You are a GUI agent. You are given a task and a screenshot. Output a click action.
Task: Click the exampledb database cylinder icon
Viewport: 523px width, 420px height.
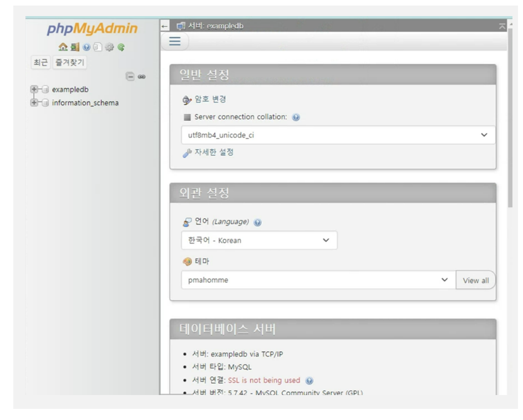45,89
